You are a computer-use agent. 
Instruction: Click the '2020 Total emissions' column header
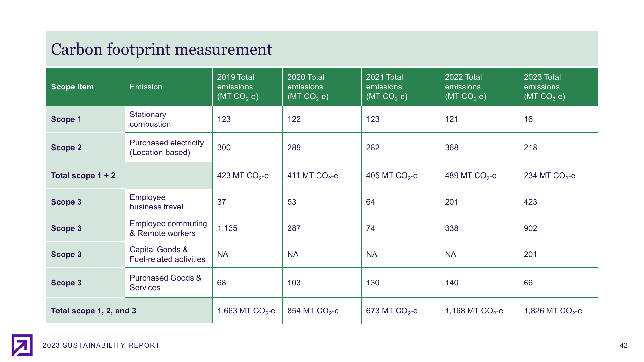[x=322, y=87]
